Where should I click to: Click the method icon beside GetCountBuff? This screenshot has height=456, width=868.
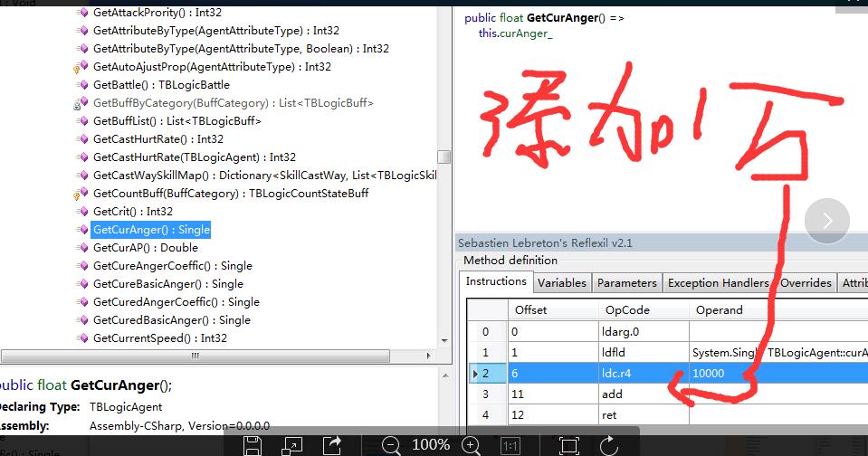pyautogui.click(x=81, y=194)
